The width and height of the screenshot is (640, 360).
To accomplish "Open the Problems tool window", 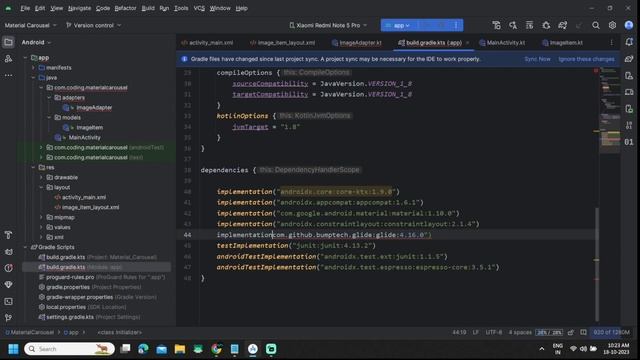I will tap(8, 268).
